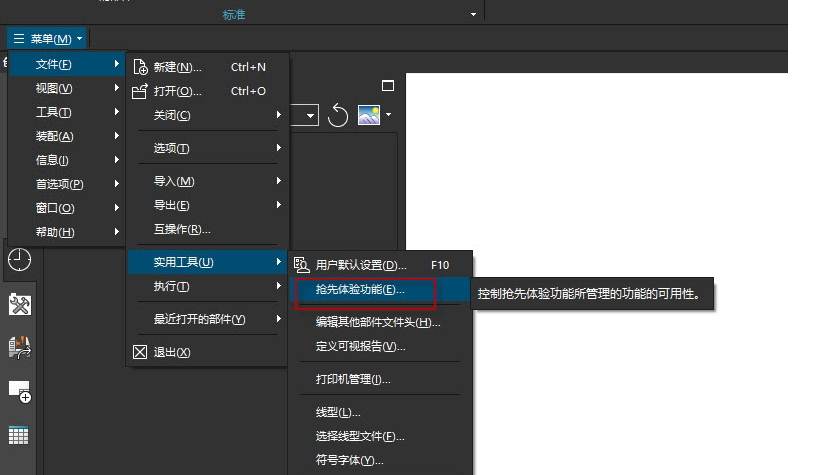Expand 导入(M) submenu arrow

279,181
